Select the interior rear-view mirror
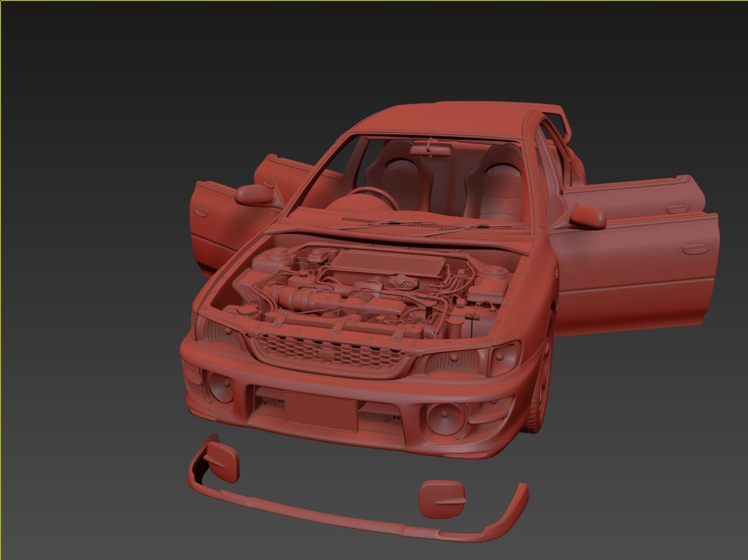Image resolution: width=748 pixels, height=560 pixels. pyautogui.click(x=431, y=149)
